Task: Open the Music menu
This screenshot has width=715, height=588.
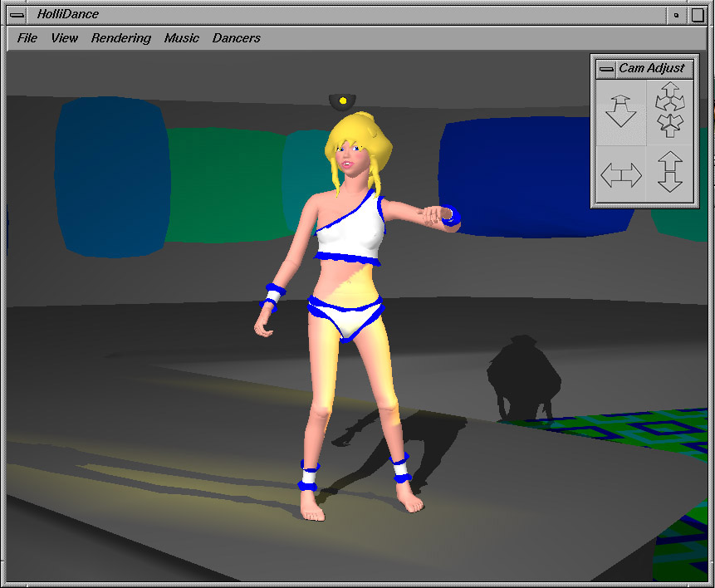Action: click(x=182, y=38)
